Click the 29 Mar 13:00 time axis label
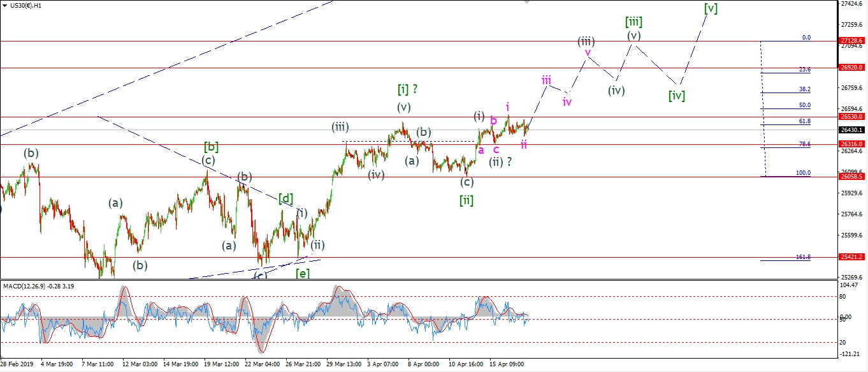Viewport: 868px width, 372px height. (344, 364)
